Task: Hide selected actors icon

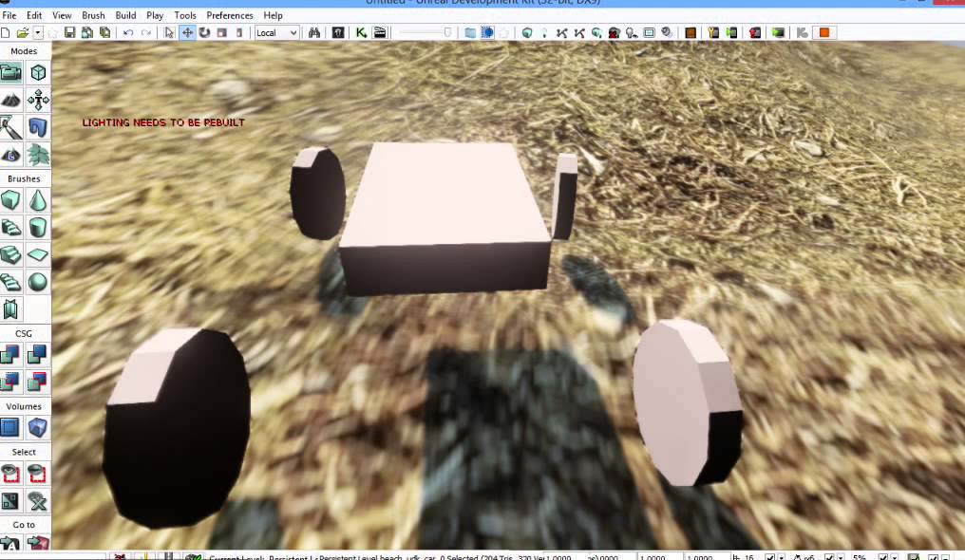Action: tap(38, 474)
